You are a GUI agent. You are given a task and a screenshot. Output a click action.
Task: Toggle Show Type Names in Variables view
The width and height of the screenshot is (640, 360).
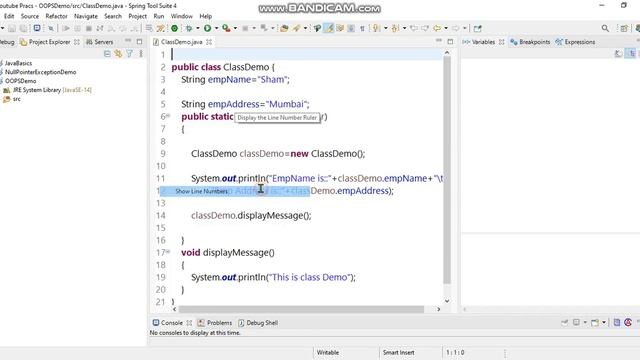pyautogui.click(x=619, y=53)
